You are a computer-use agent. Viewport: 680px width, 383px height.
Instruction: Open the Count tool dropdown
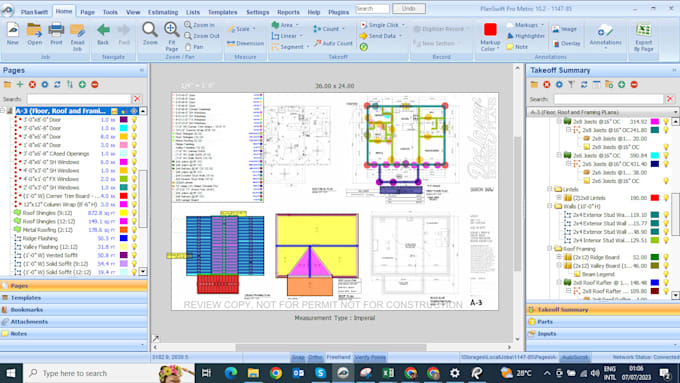(343, 29)
